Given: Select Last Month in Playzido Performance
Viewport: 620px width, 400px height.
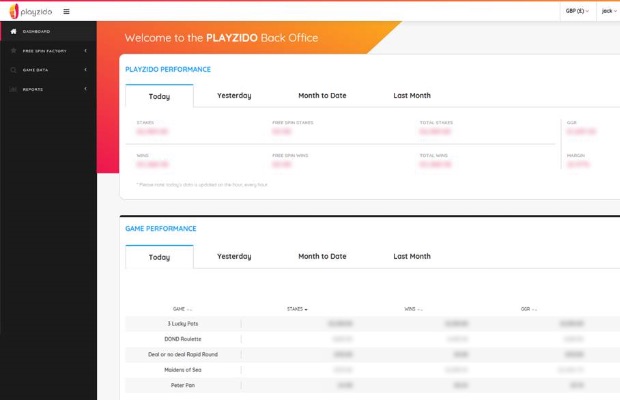Looking at the screenshot, I should 412,96.
